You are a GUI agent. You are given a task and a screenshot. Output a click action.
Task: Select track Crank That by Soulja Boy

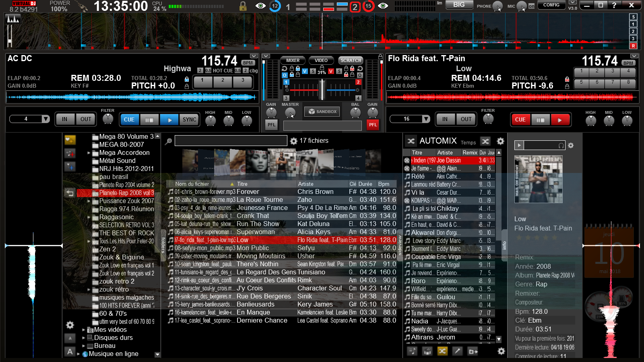pyautogui.click(x=282, y=216)
